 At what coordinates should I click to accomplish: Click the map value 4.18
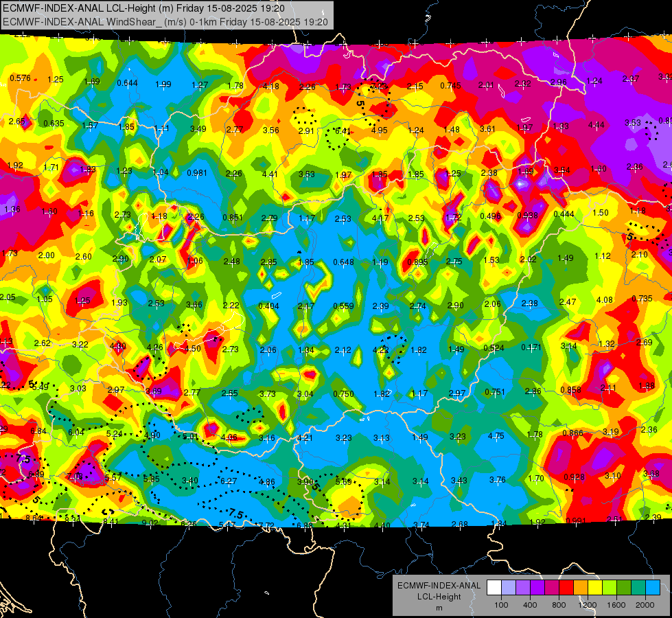[x=271, y=87]
